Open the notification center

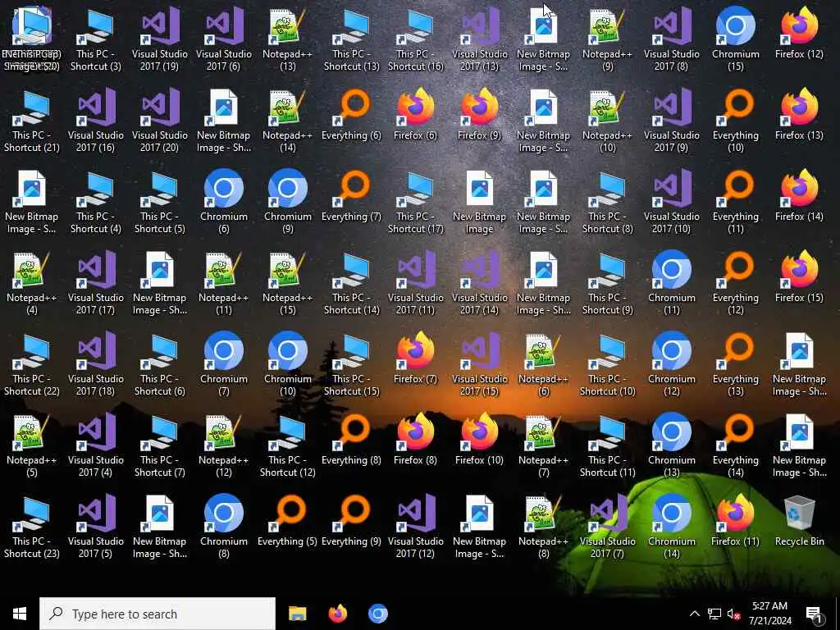pyautogui.click(x=815, y=614)
